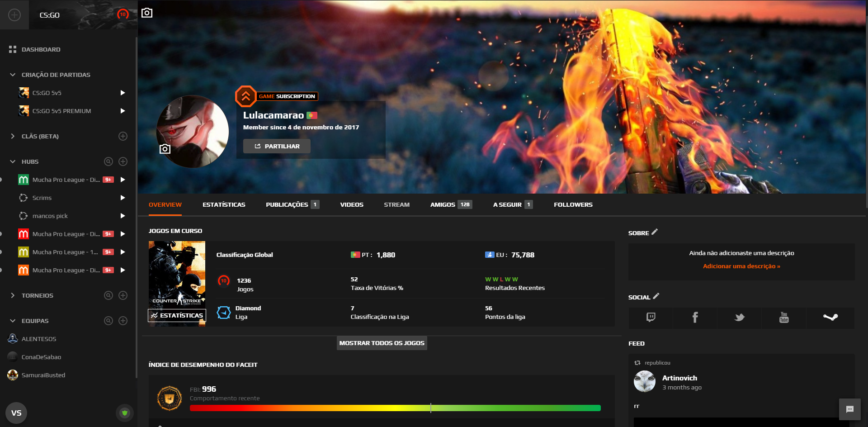Click the add game plus icon

[14, 15]
